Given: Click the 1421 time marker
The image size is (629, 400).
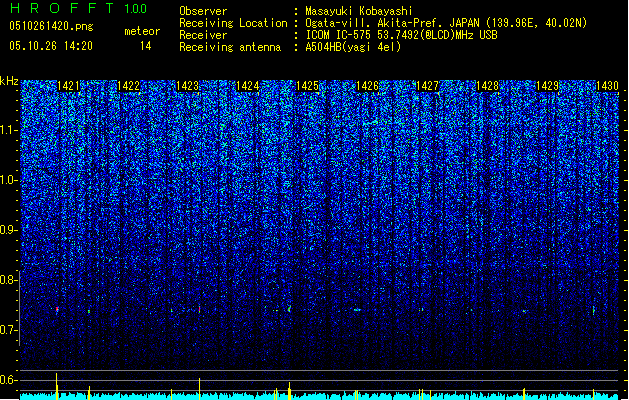Looking at the screenshot, I should tap(69, 86).
